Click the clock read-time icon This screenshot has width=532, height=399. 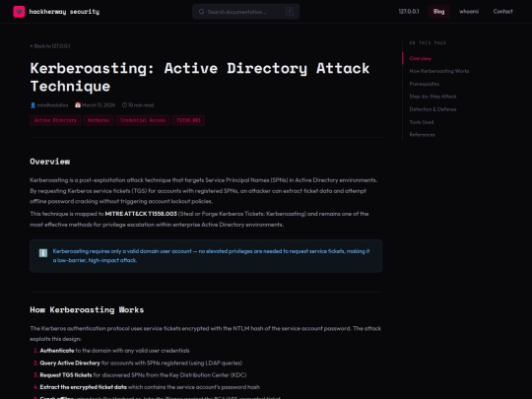pos(124,105)
